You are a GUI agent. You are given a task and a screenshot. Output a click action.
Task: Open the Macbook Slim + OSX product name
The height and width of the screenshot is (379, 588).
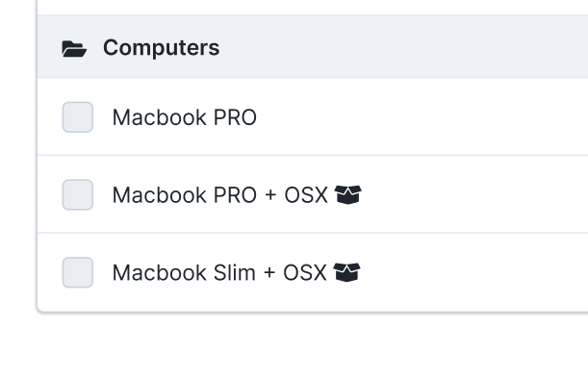219,272
